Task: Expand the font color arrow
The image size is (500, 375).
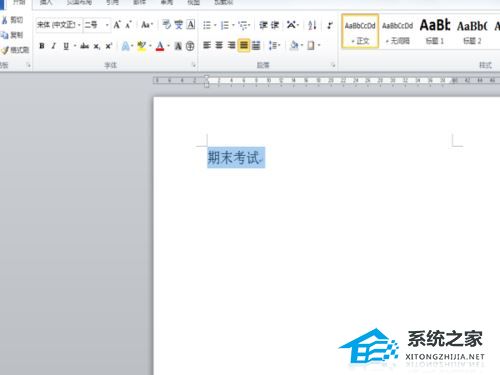Action: pyautogui.click(x=169, y=46)
